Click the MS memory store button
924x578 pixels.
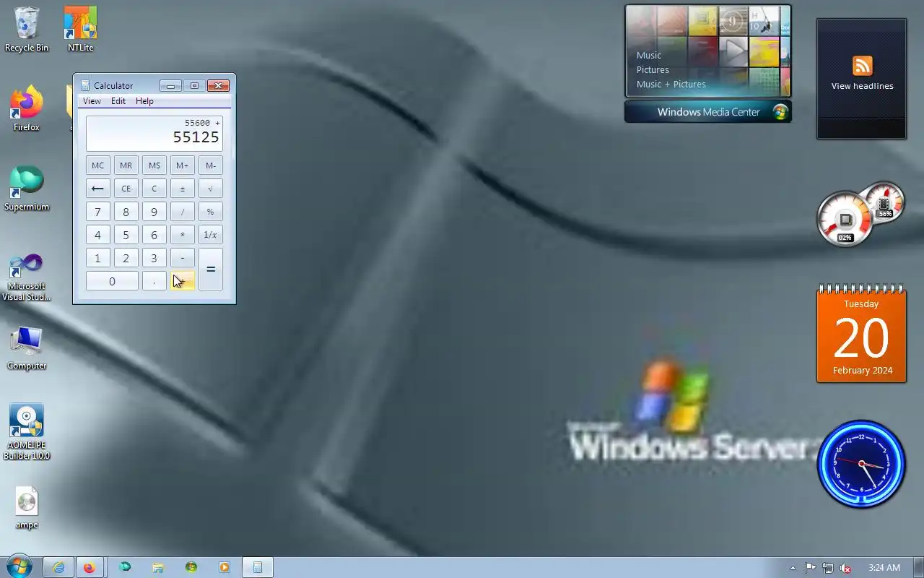click(x=154, y=165)
